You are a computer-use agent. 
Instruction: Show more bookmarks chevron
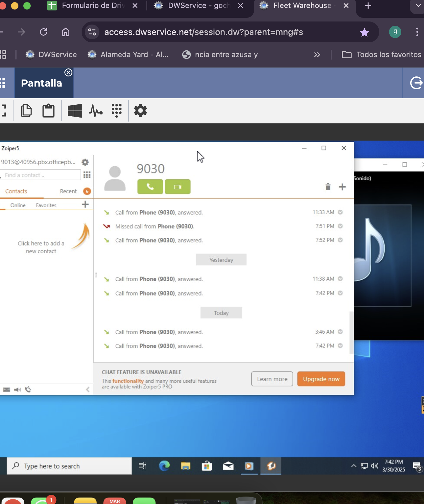click(317, 55)
